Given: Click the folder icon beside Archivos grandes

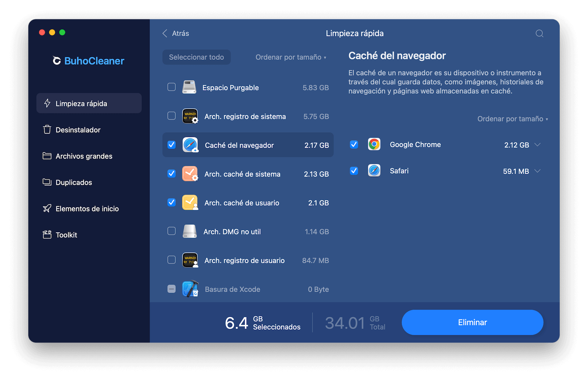Looking at the screenshot, I should pos(47,156).
